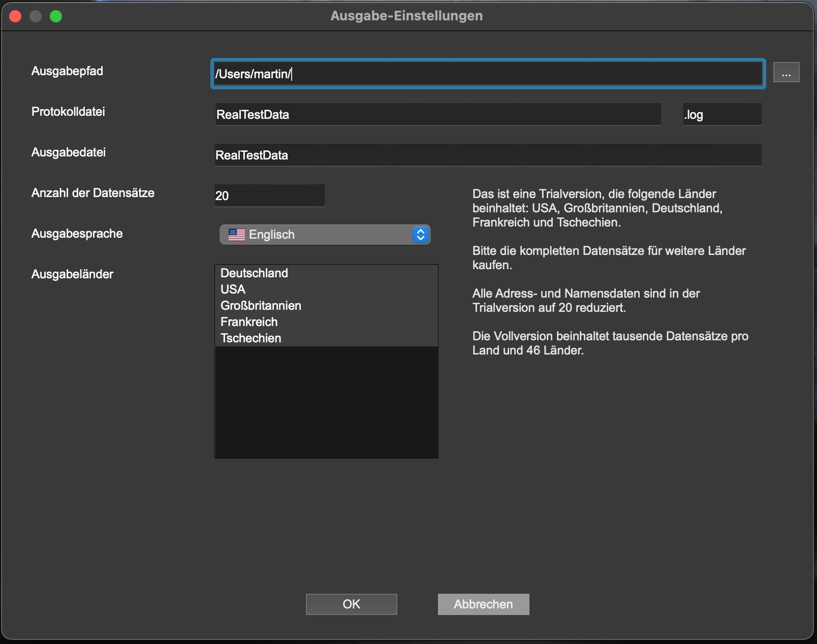817x644 pixels.
Task: Select USA in Ausgabeländer list
Action: (326, 289)
